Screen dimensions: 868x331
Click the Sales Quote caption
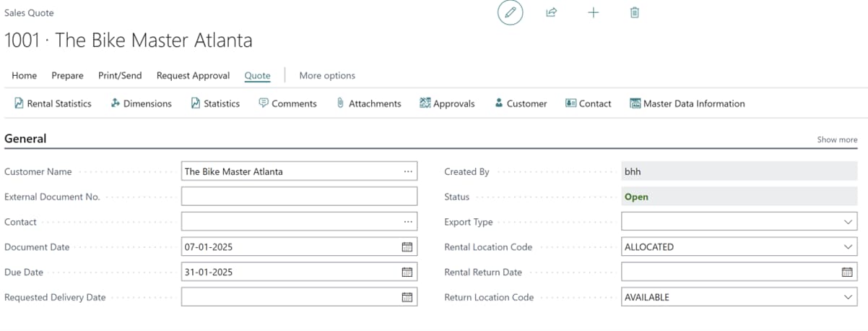point(29,13)
